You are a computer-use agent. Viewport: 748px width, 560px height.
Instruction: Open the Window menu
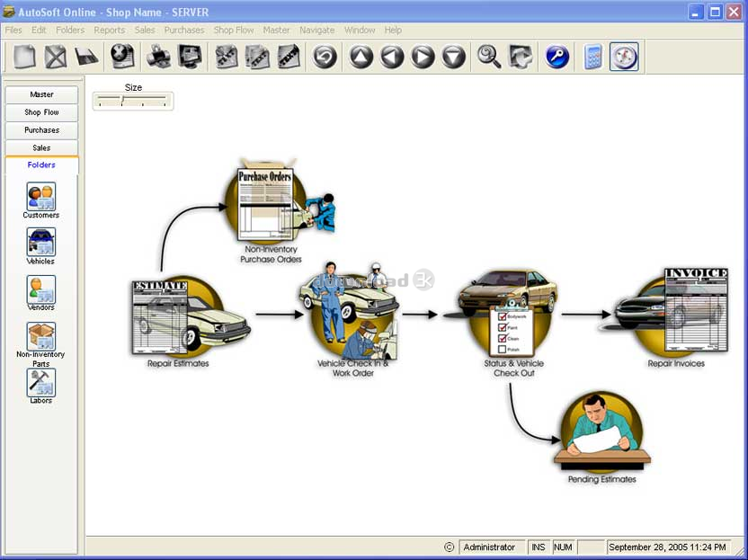click(x=360, y=30)
